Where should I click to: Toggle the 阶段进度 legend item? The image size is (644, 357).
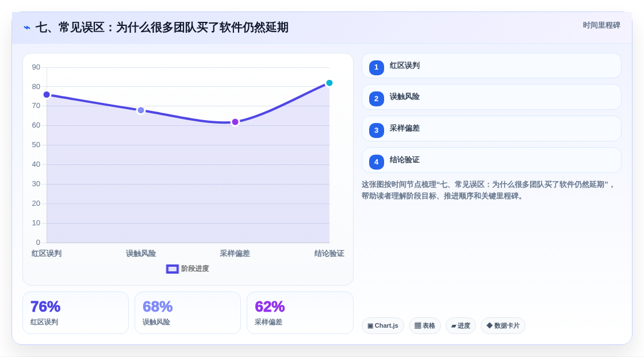(x=187, y=268)
